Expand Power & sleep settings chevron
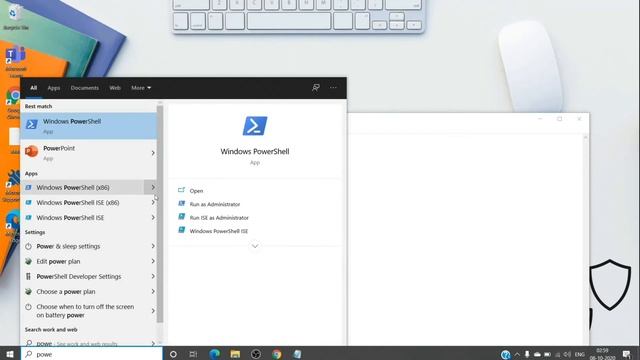 tap(153, 246)
